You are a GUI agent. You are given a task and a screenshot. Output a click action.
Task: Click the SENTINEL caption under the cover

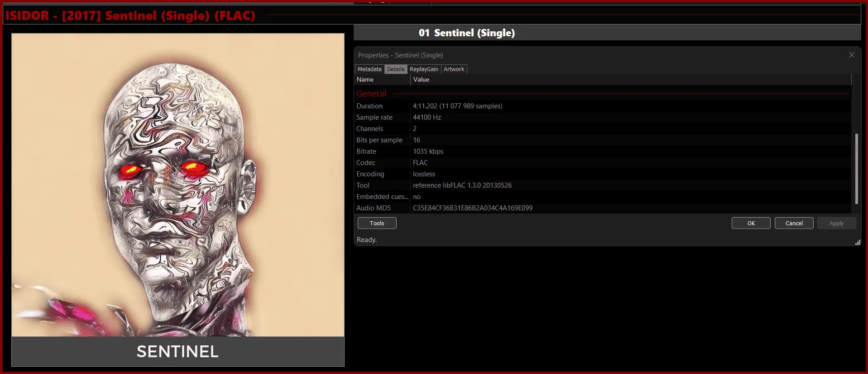tap(177, 351)
